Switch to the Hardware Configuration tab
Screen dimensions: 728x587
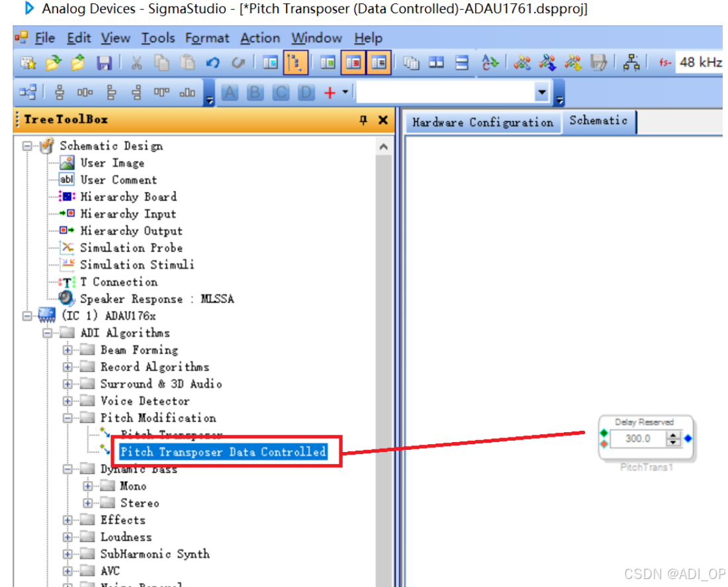click(x=483, y=122)
